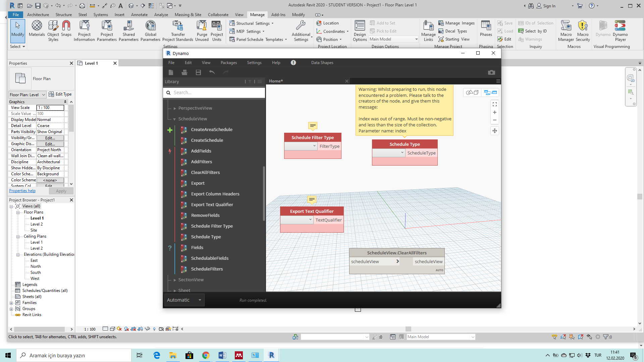Switch to the Annotate ribbon tab
This screenshot has height=362, width=644.
point(139,15)
